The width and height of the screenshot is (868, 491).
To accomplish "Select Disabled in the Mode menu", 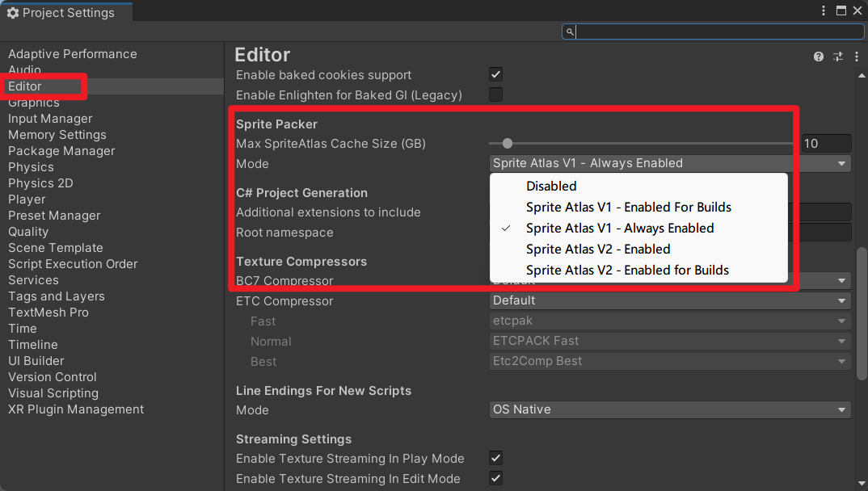I will click(638, 186).
